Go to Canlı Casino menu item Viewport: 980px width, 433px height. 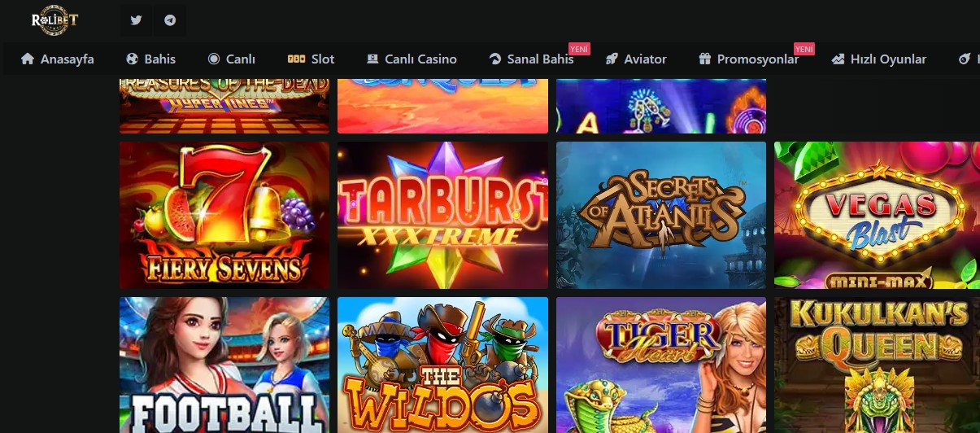412,59
